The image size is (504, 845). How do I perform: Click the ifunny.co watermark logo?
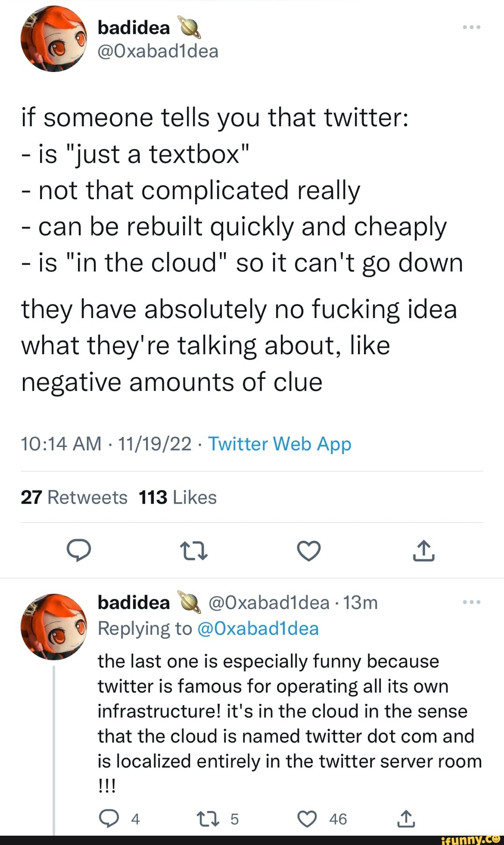coord(470,839)
